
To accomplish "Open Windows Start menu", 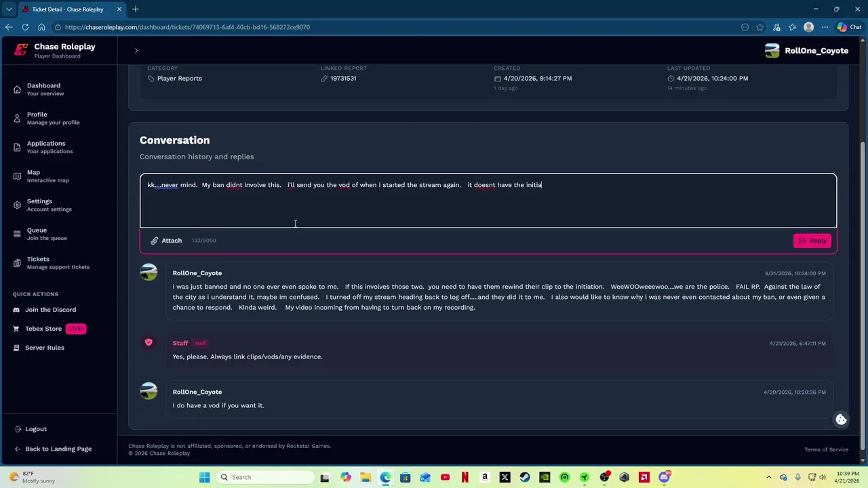I will pos(204,477).
